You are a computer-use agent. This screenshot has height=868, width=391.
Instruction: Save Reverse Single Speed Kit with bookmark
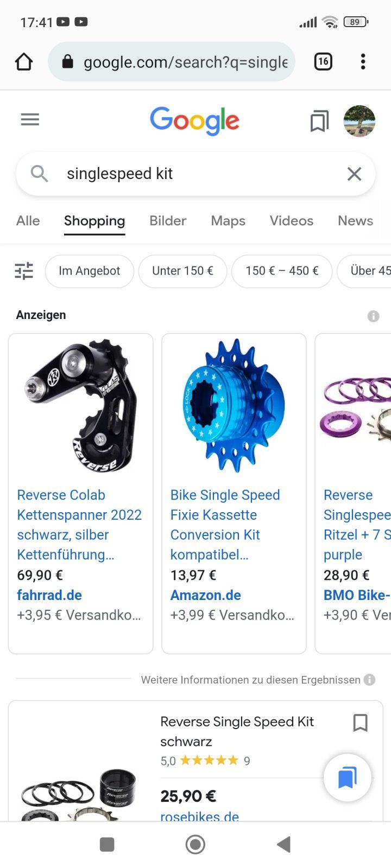(x=360, y=723)
